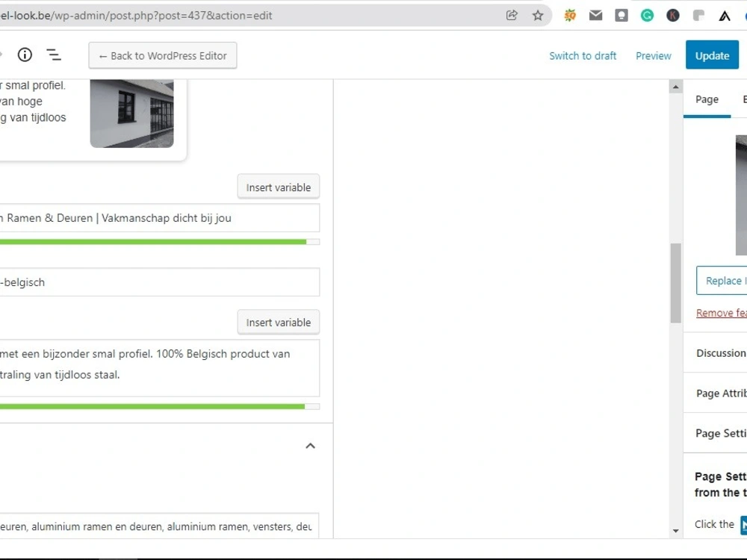Insert variable above meta description field
747x560 pixels.
[x=278, y=323]
